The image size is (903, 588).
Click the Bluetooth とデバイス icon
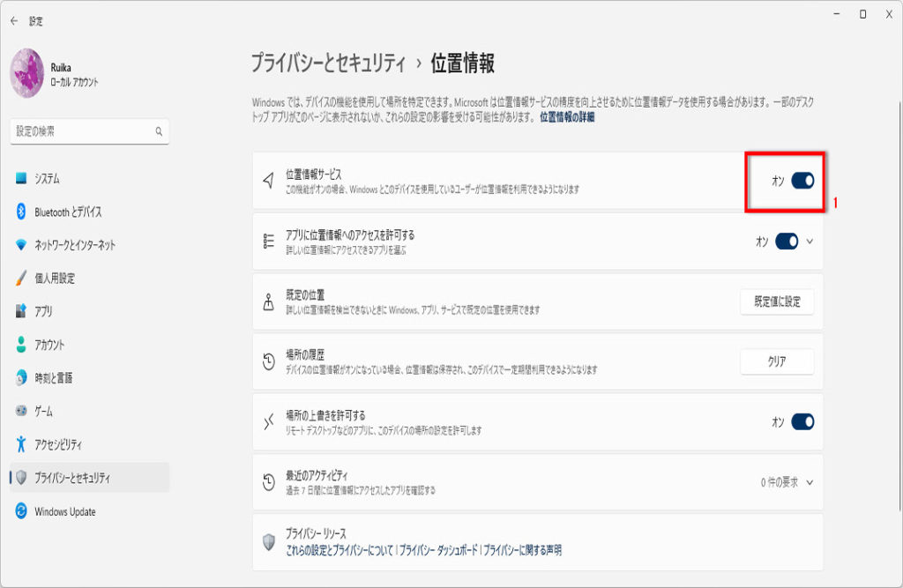click(21, 212)
